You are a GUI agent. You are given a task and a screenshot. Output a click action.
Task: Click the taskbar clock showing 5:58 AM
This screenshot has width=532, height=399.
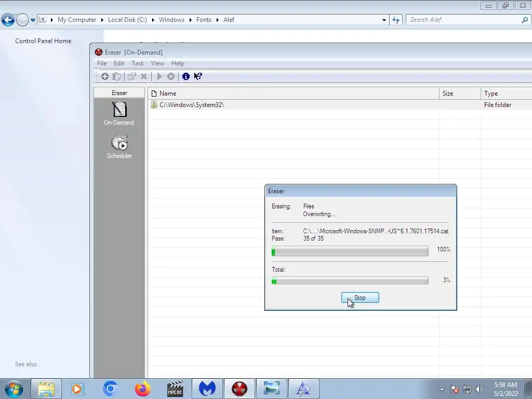506,389
